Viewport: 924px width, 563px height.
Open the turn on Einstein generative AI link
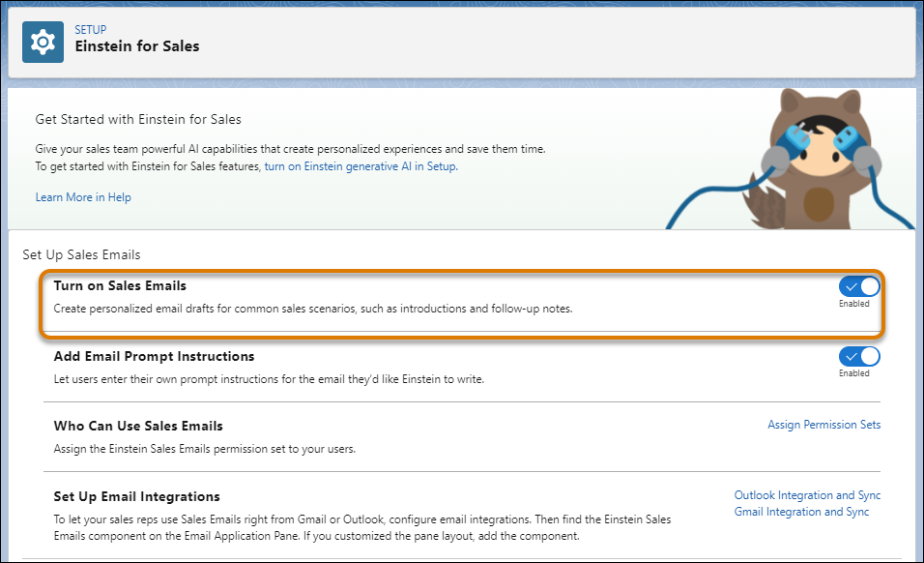tap(361, 166)
